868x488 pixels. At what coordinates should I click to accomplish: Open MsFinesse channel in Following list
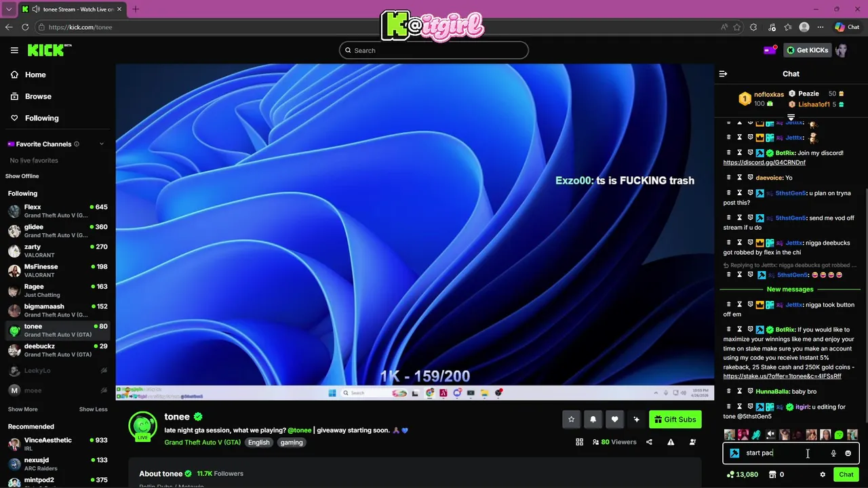click(58, 270)
